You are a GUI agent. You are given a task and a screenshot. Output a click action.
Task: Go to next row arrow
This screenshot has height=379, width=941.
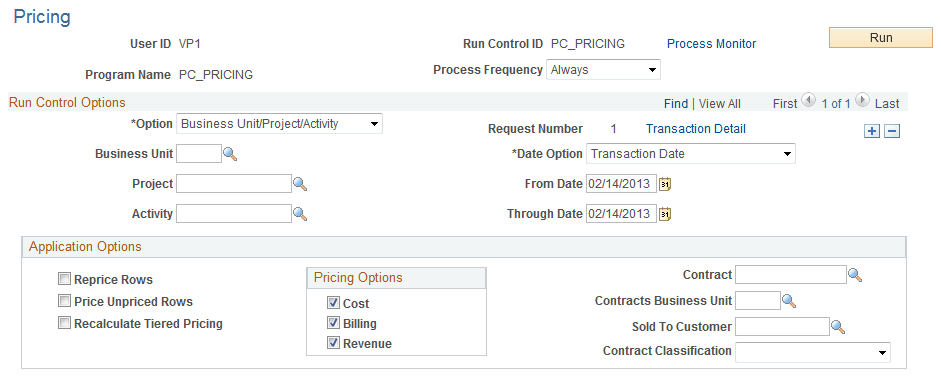pos(862,100)
